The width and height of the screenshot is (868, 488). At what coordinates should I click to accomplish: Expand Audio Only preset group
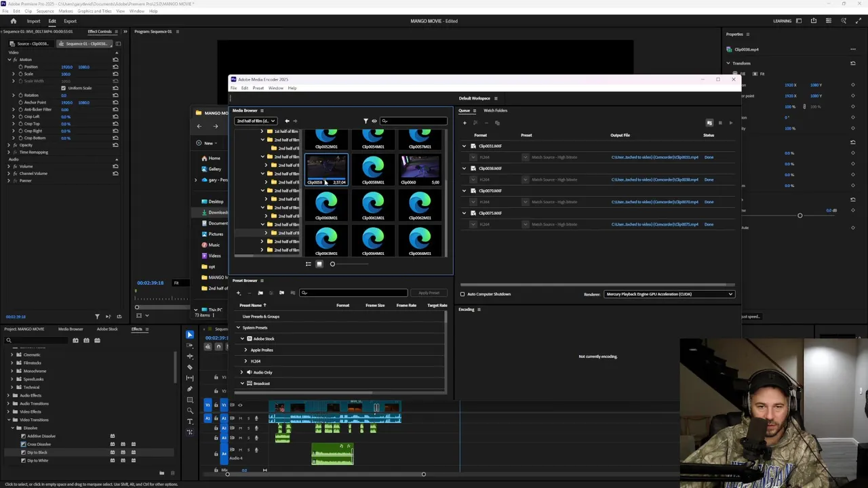pos(241,372)
